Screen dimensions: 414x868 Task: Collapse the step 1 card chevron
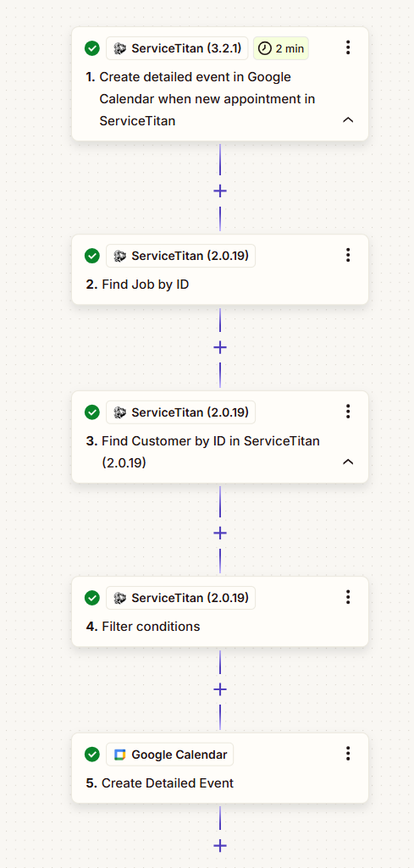[x=348, y=120]
